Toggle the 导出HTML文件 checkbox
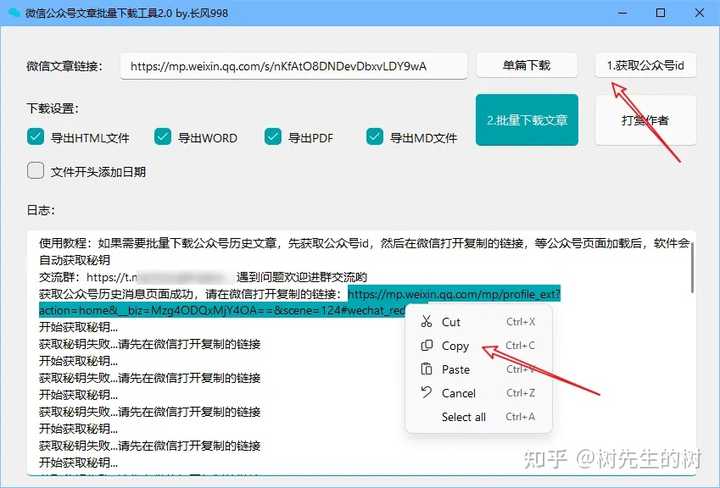Screen dimensions: 720x488 [35, 136]
